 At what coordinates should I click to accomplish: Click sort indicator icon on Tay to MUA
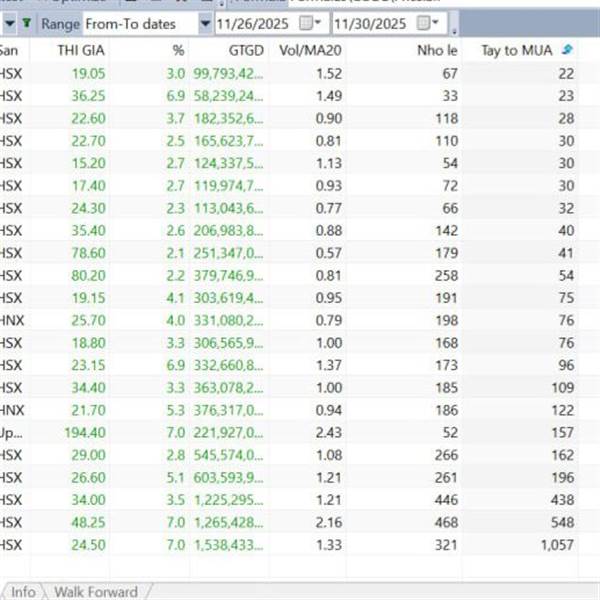(x=567, y=49)
